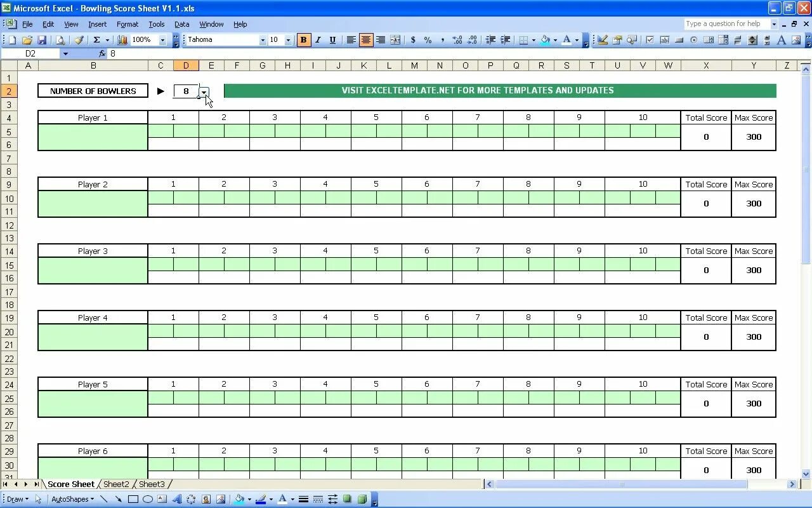Enable italic formatting
812x508 pixels.
tap(317, 39)
